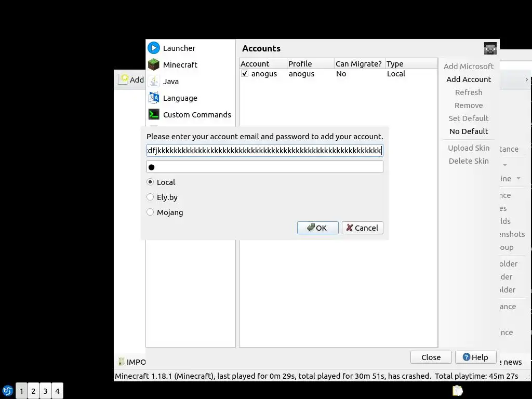Click the clipboard tray icon

457,391
